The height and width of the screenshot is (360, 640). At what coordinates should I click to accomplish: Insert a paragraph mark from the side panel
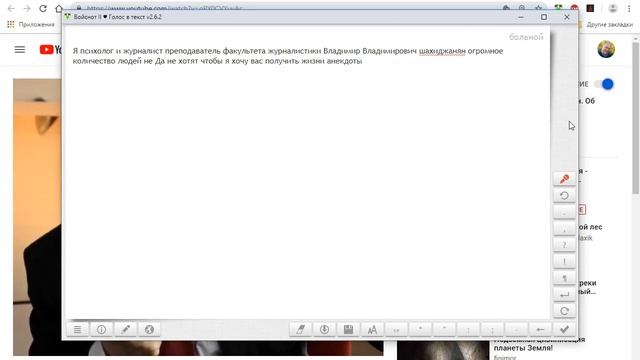[564, 278]
